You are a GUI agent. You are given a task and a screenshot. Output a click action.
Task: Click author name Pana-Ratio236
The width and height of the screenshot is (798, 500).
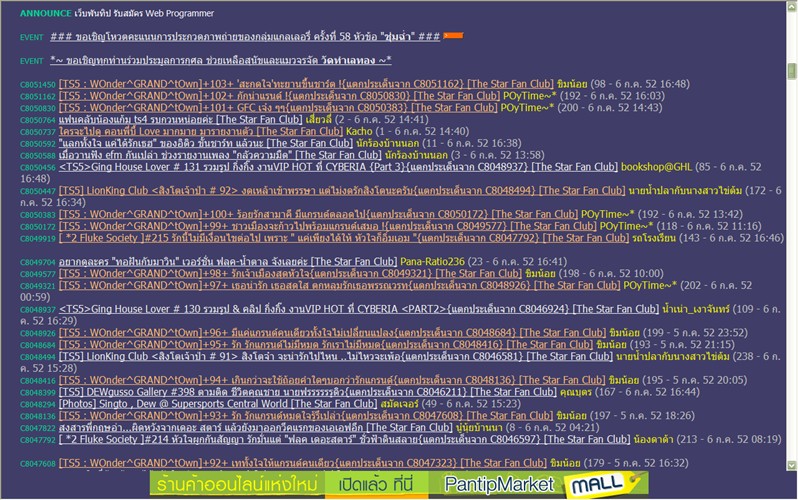(432, 262)
